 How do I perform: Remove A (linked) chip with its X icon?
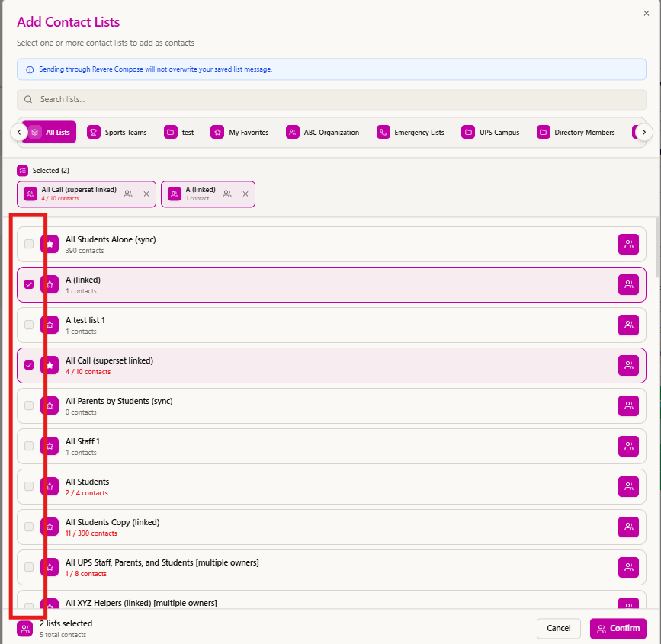click(x=245, y=194)
